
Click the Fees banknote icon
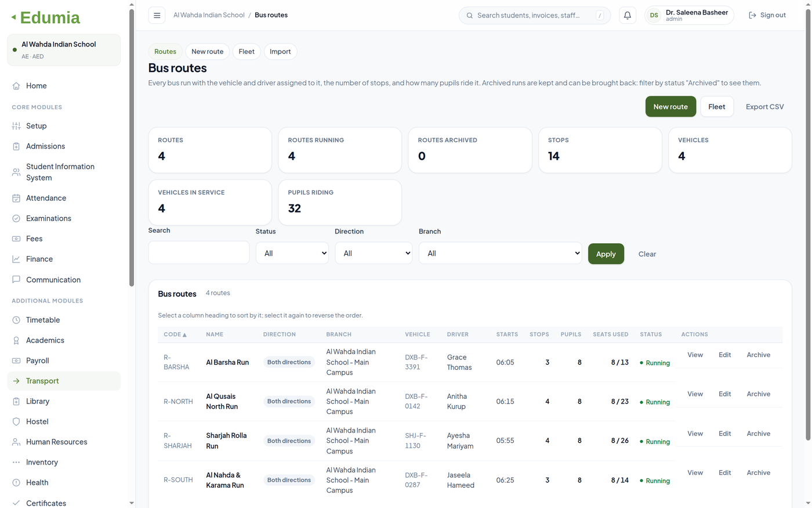click(16, 239)
